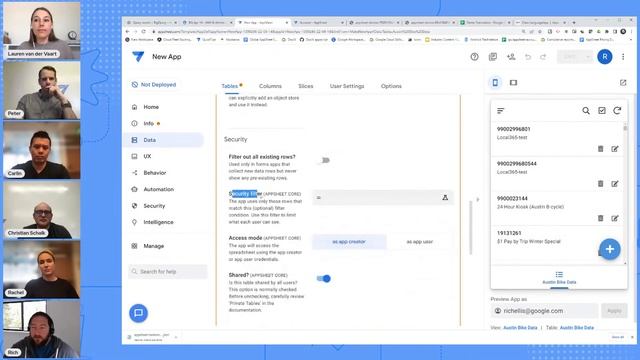
Task: Click the undo arrow icon
Action: tap(528, 57)
